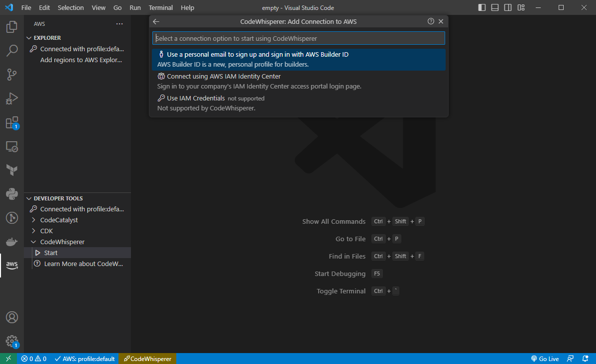Select AWS Builder ID sign-in option
Viewport: 596px width, 364px height.
[x=298, y=60]
